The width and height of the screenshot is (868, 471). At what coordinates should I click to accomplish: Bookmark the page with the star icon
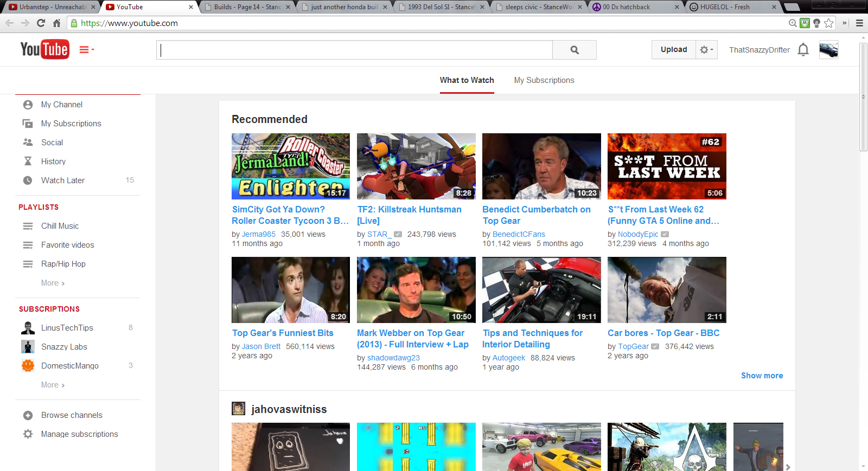coord(828,23)
